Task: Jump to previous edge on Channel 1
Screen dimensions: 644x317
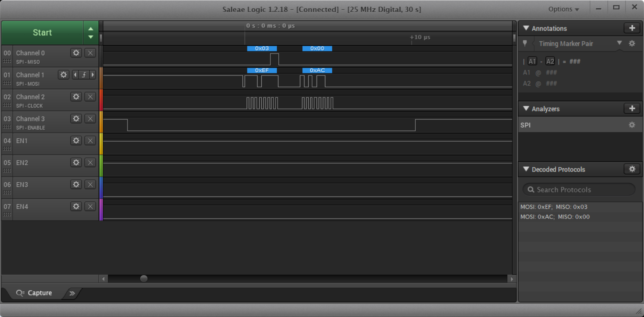Action: coord(75,75)
